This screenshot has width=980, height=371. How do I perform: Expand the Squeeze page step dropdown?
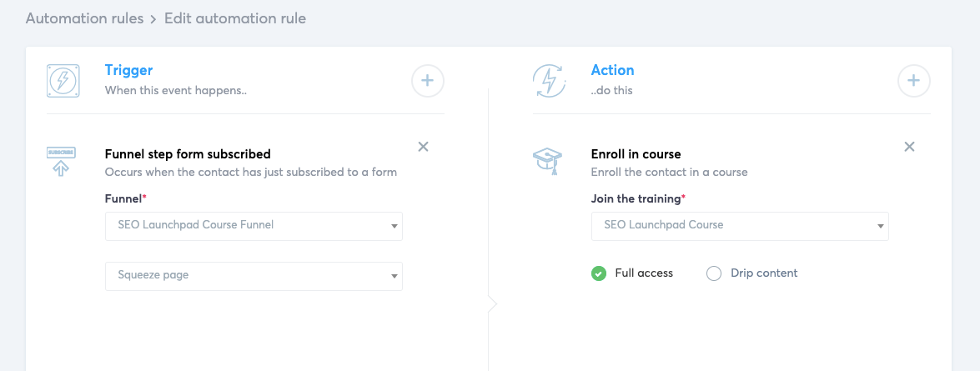(x=254, y=275)
